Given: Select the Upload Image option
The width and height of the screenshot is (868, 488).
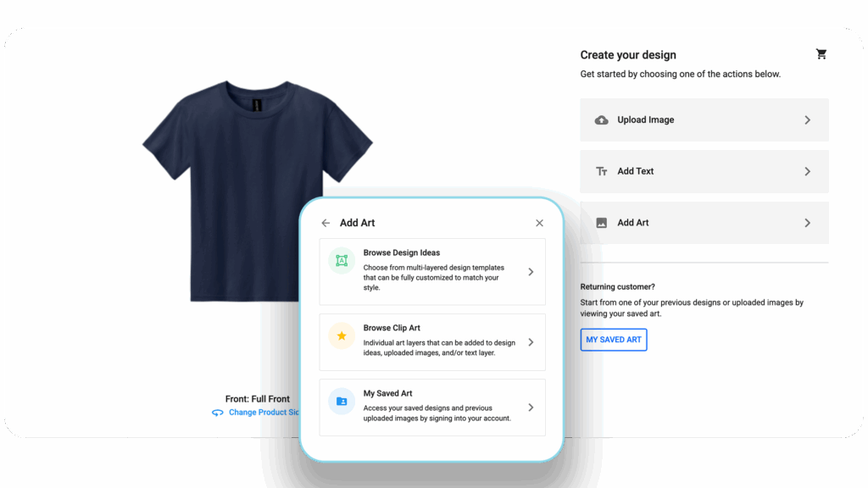Looking at the screenshot, I should click(x=646, y=120).
